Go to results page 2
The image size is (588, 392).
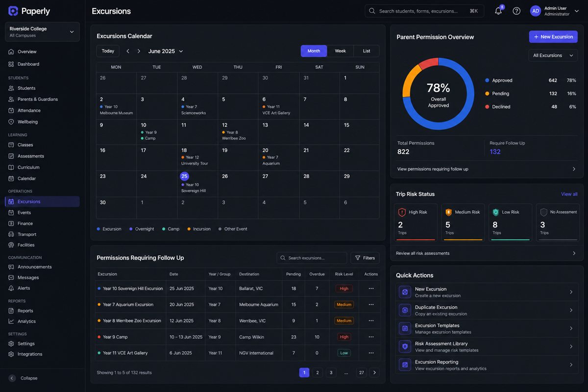tap(318, 373)
